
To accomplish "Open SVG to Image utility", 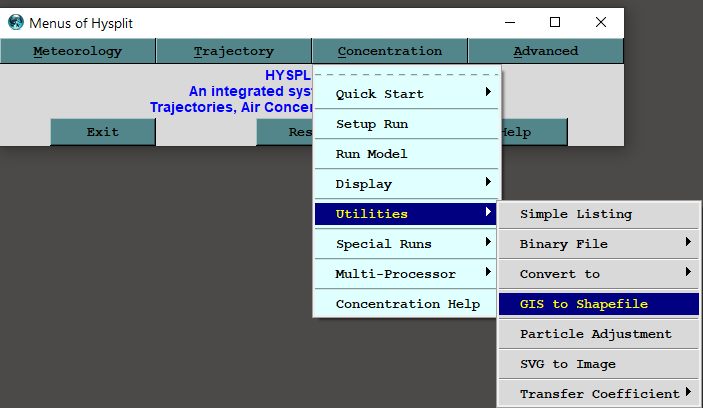I will pyautogui.click(x=598, y=364).
